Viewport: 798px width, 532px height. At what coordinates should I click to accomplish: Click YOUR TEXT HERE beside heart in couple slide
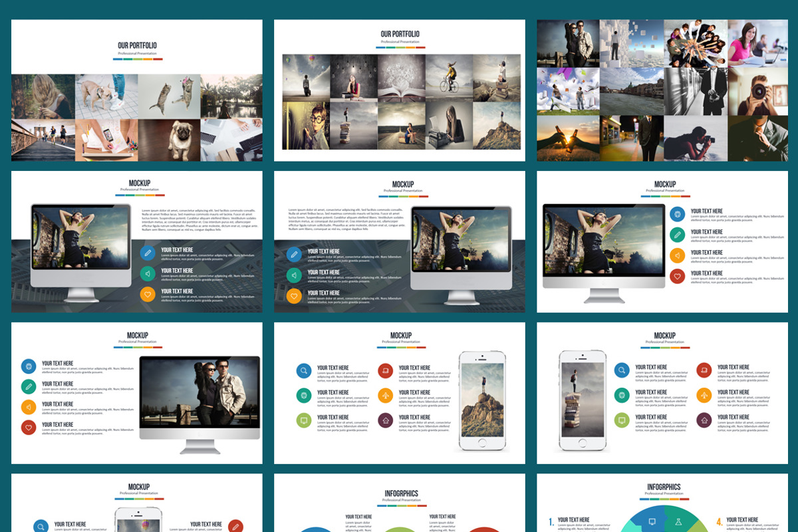(58, 424)
